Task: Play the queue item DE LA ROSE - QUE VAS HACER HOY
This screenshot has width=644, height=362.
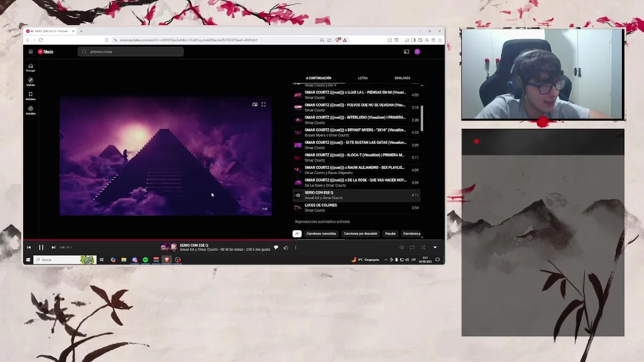Action: click(x=357, y=183)
